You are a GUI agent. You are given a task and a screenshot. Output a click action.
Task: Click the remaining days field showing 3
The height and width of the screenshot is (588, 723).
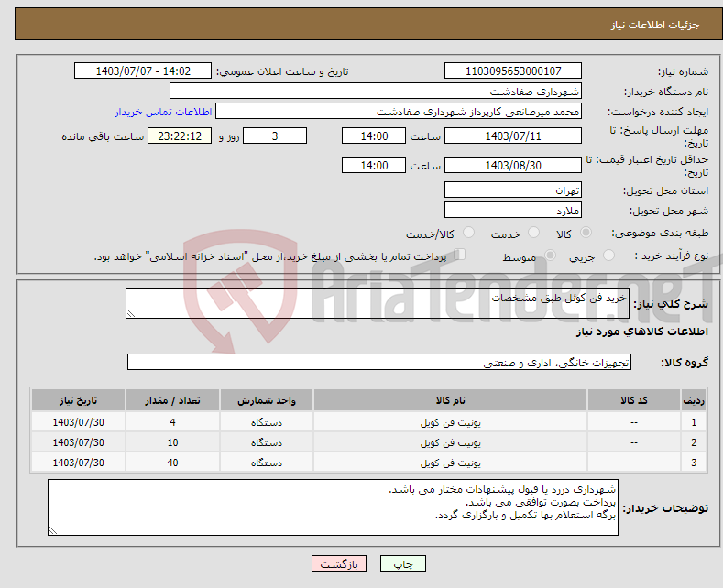point(275,136)
